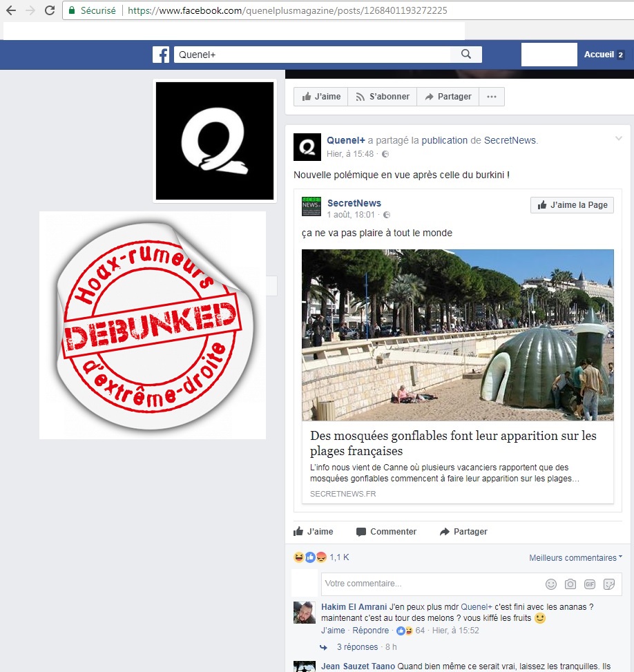The width and height of the screenshot is (634, 672).
Task: Reply to Hakim's comment with Répondre
Action: 371,631
